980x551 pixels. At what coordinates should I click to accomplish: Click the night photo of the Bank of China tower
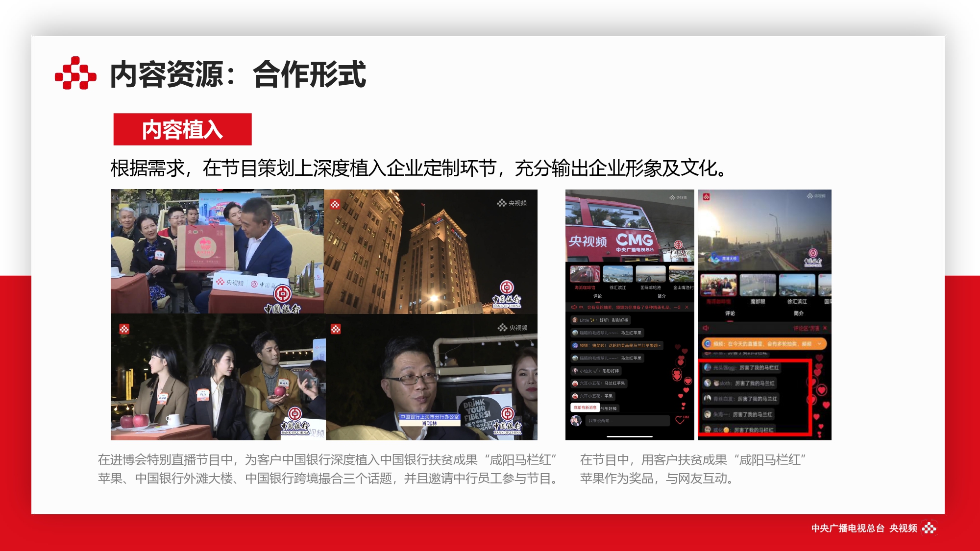[431, 251]
